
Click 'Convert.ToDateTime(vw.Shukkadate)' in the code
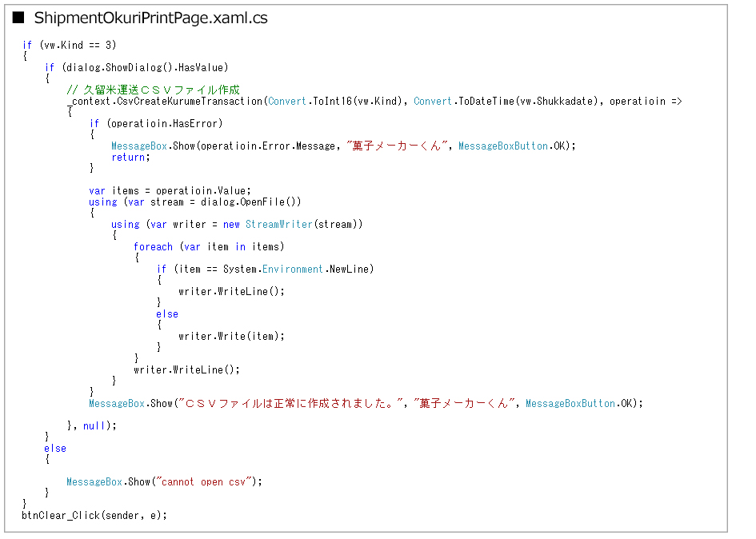(506, 102)
